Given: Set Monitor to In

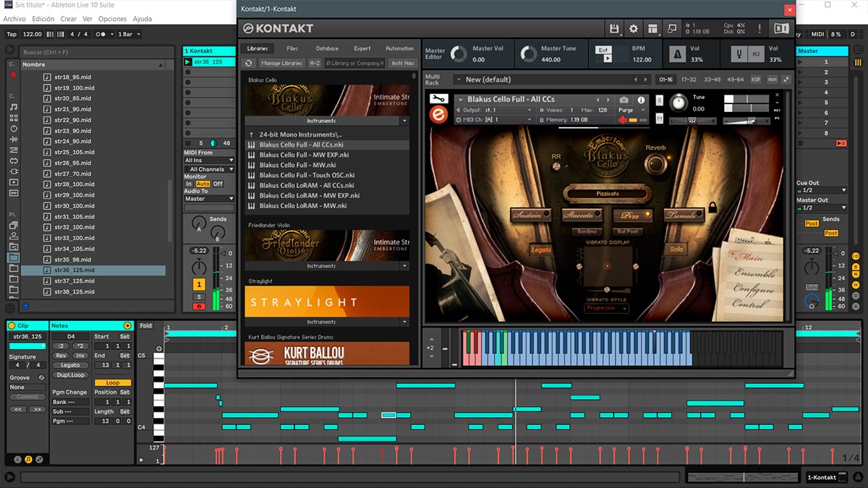Looking at the screenshot, I should tap(190, 184).
